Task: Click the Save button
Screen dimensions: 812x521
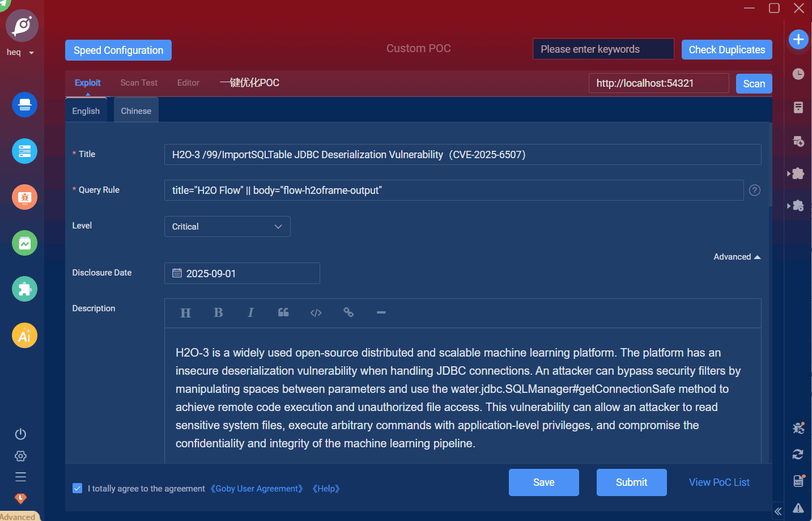Action: (544, 482)
